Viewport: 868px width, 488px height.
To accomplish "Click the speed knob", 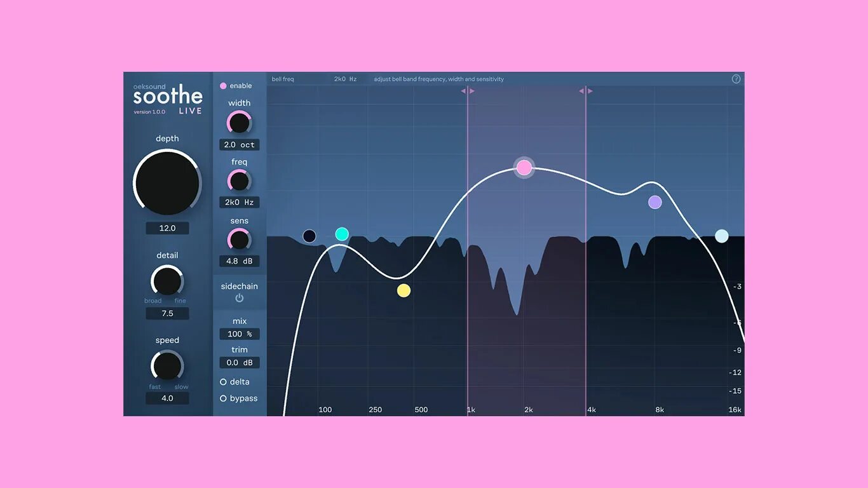I will 167,366.
